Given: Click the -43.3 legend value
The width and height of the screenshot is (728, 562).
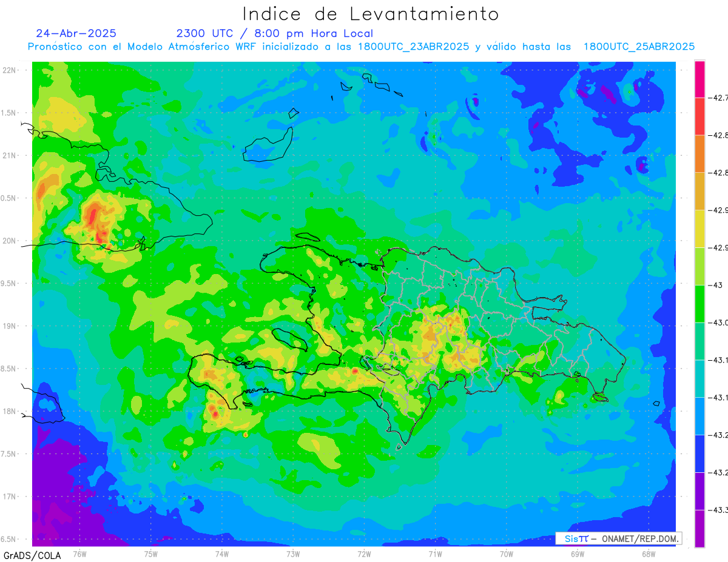Looking at the screenshot, I should point(717,510).
